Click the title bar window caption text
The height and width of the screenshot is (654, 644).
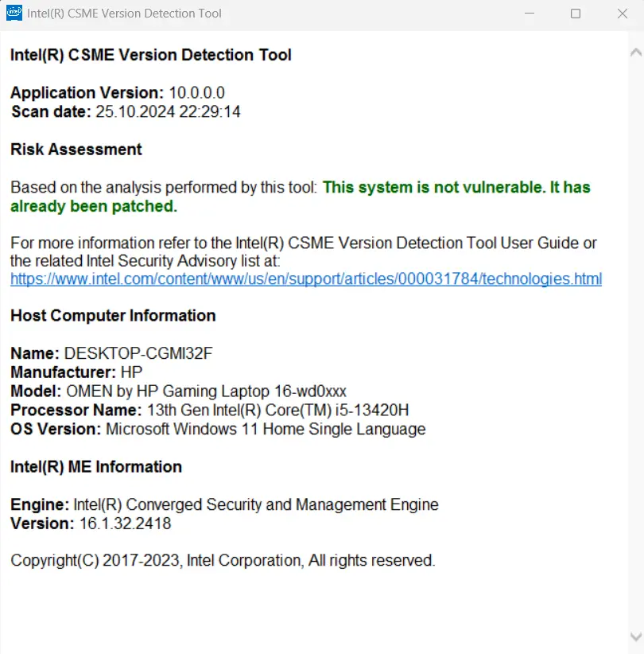124,14
